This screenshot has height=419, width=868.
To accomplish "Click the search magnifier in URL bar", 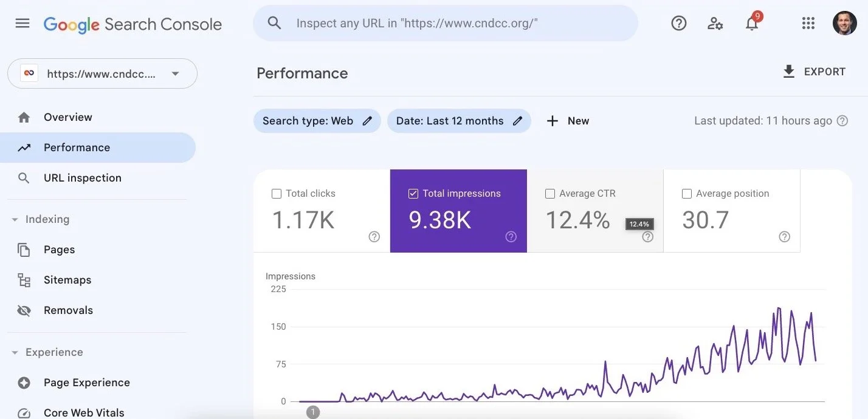I will point(275,23).
